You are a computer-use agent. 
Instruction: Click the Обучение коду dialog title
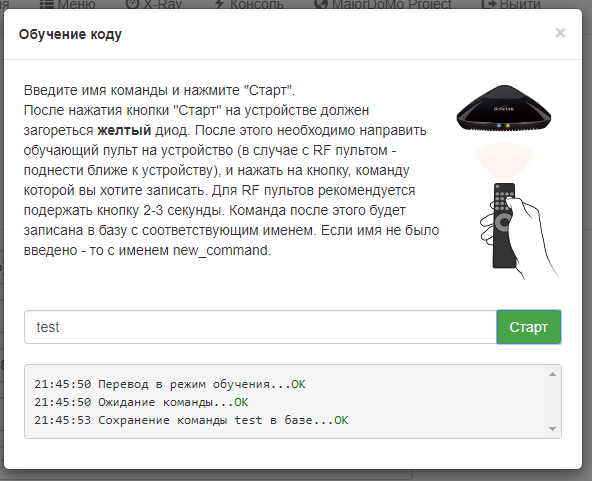70,34
